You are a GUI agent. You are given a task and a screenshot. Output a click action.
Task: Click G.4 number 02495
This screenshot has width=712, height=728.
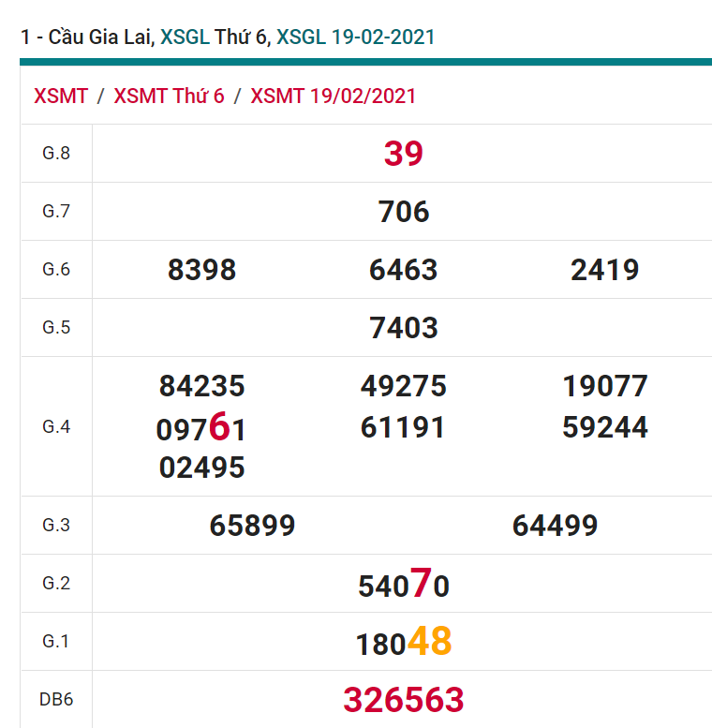coord(201,468)
